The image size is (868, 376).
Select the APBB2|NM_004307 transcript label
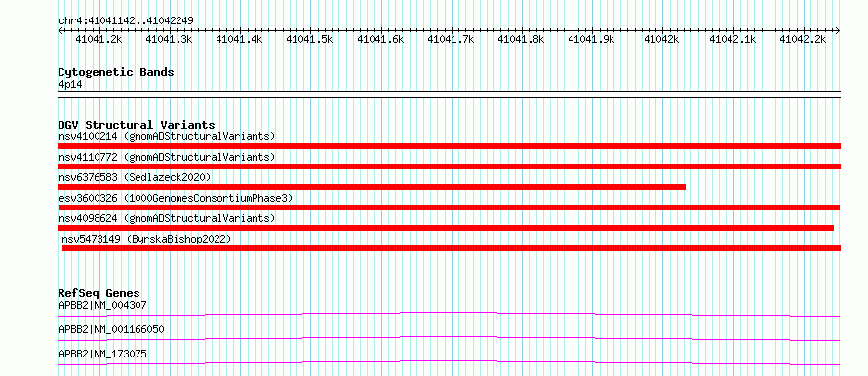(x=103, y=305)
